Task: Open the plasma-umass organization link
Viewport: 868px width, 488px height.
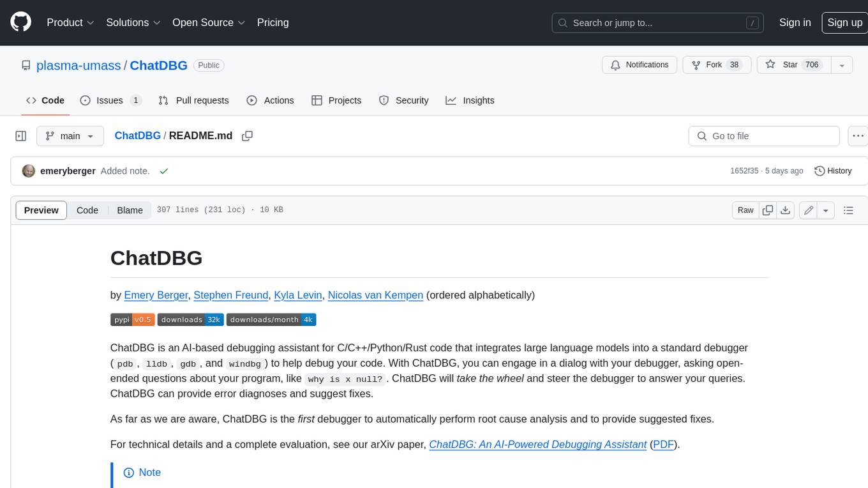Action: [x=79, y=65]
